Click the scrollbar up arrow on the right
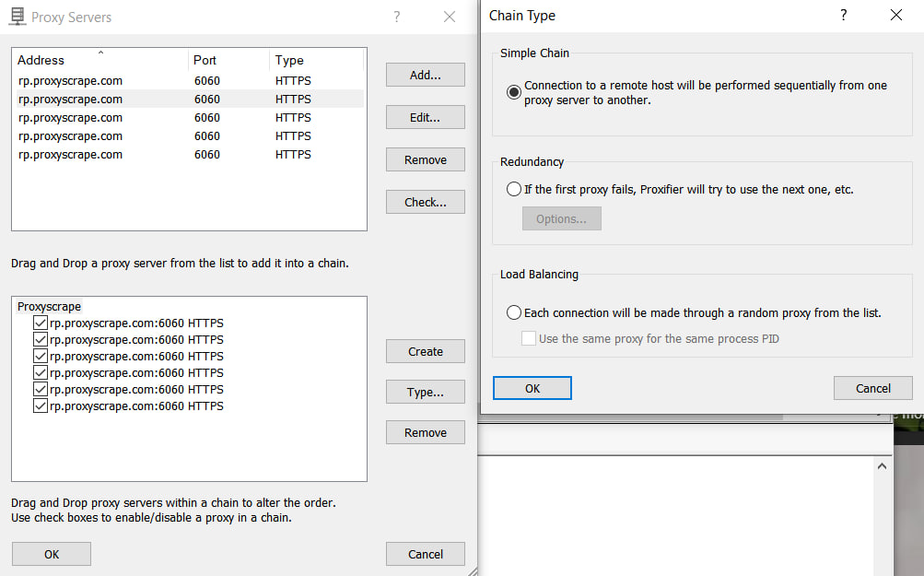 882,466
